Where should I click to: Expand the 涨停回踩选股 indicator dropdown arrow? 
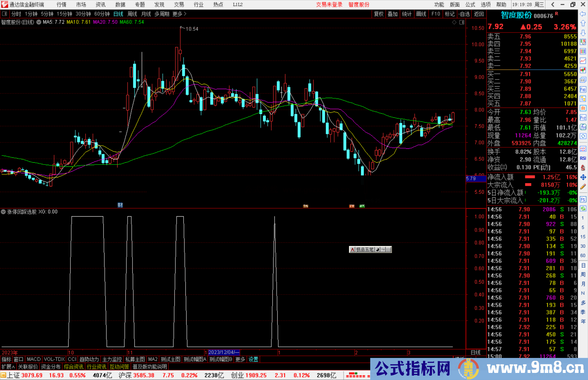click(4, 212)
